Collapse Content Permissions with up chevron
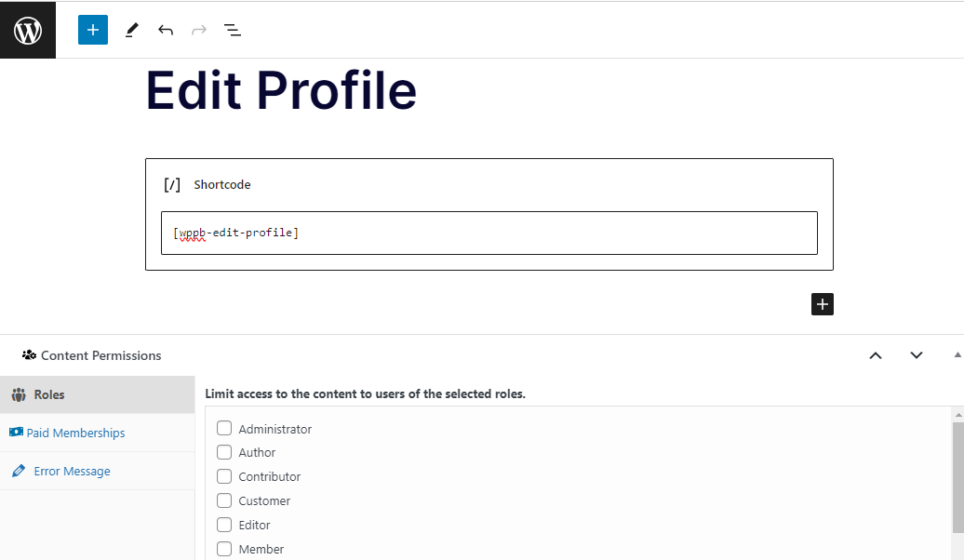The height and width of the screenshot is (560, 964). (x=875, y=355)
